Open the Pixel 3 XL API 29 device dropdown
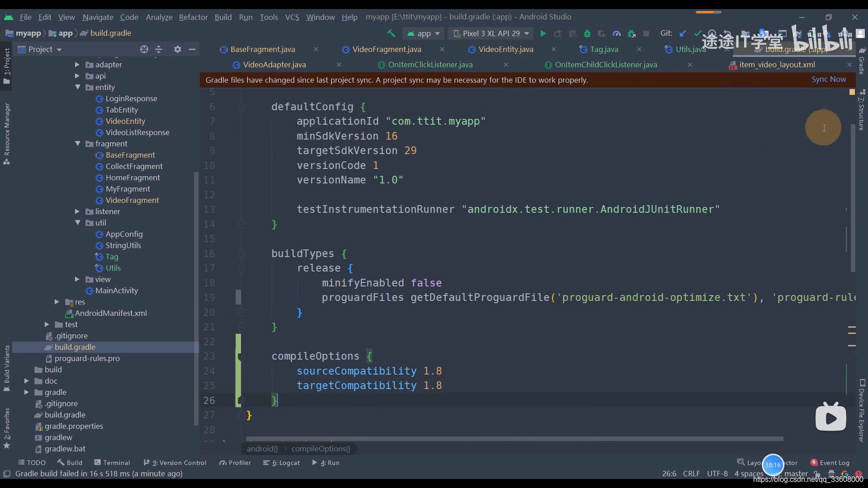The width and height of the screenshot is (868, 488). point(491,33)
